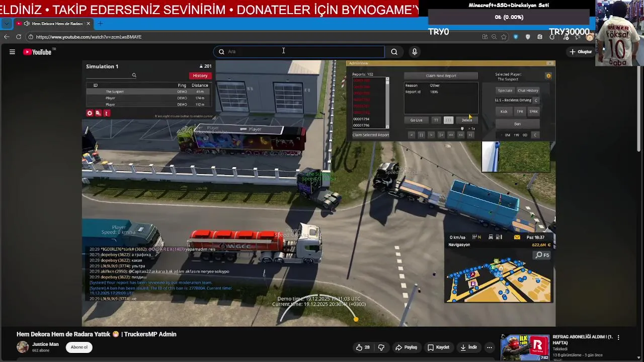Open the Oluştur create button
Image resolution: width=644 pixels, height=362 pixels.
(581, 52)
